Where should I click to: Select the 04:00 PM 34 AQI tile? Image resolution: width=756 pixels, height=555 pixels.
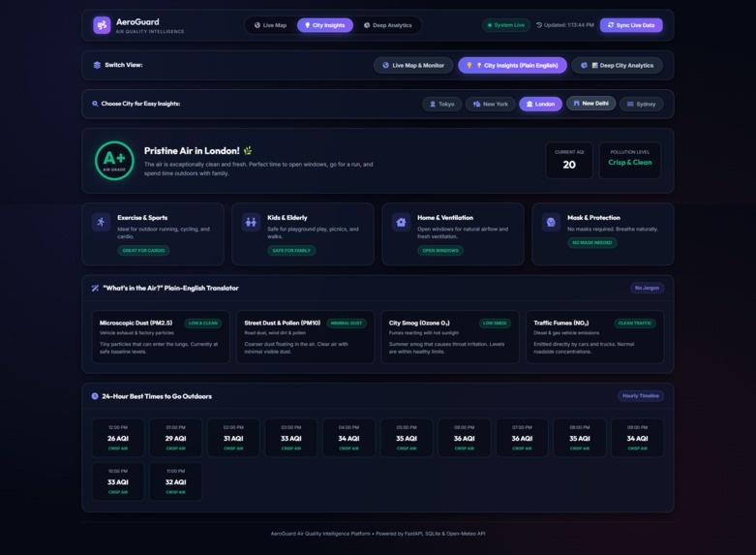pos(348,438)
